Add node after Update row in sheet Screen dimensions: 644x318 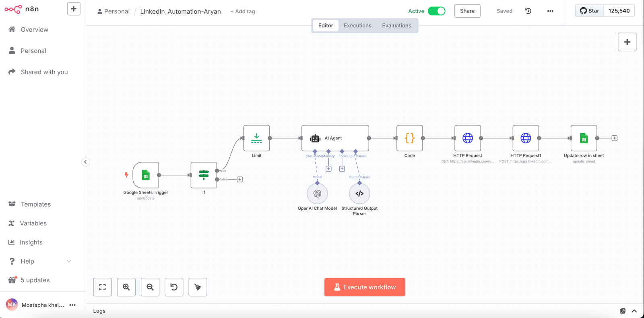[614, 138]
